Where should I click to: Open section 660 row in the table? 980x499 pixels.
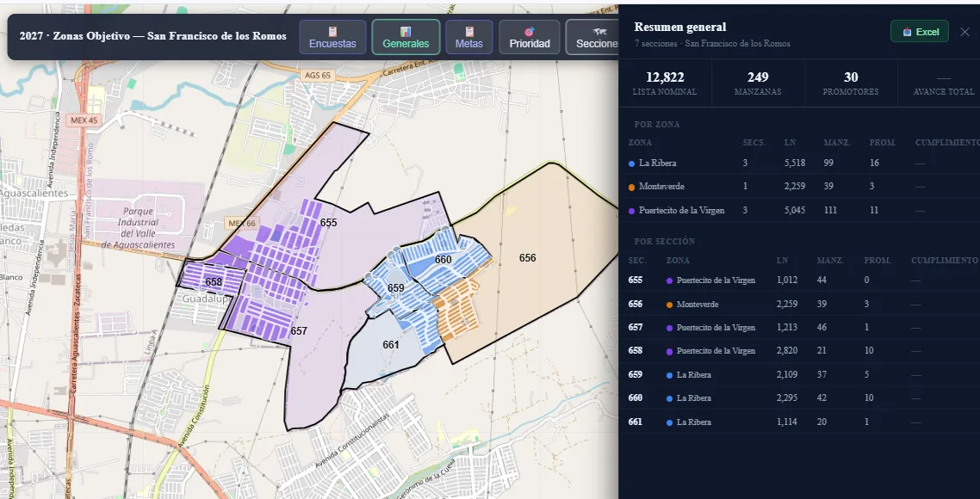pos(799,397)
